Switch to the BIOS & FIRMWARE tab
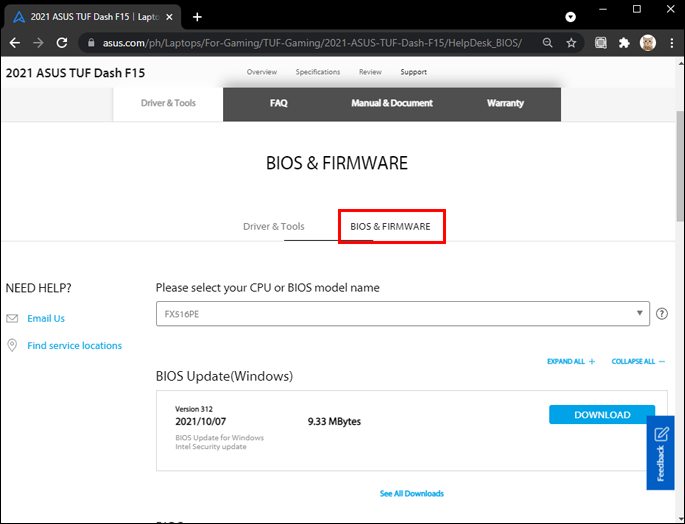Viewport: 685px width, 524px height. [x=390, y=227]
